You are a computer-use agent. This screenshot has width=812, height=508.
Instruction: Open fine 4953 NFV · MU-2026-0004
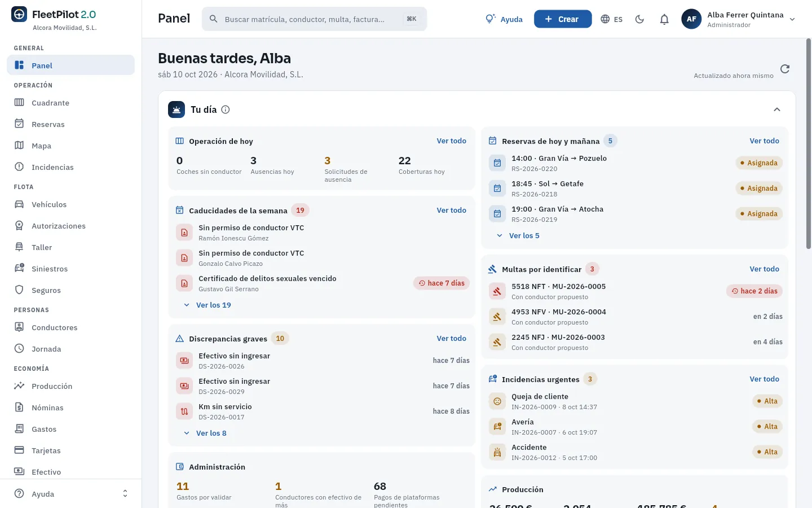(x=635, y=317)
